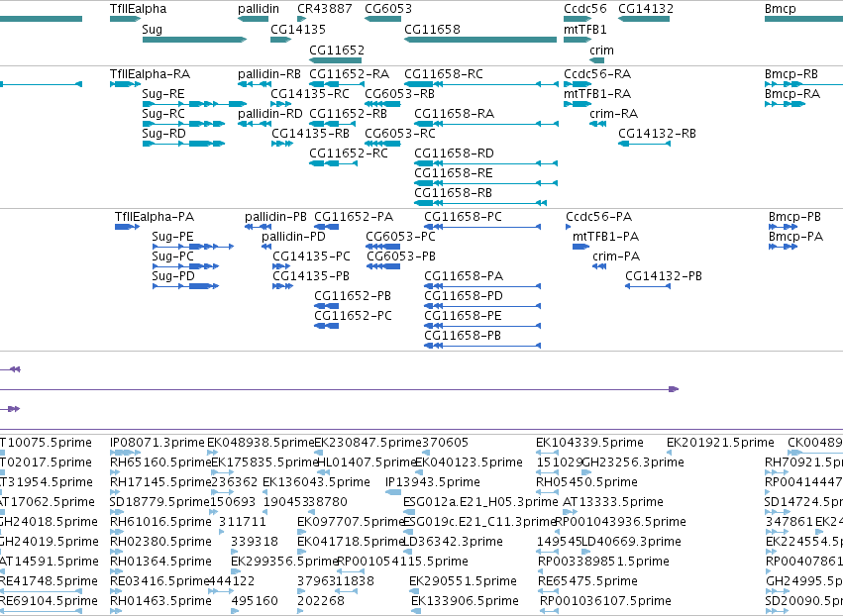Select the CG11658-RD transcript
The width and height of the screenshot is (843, 616).
(486, 163)
